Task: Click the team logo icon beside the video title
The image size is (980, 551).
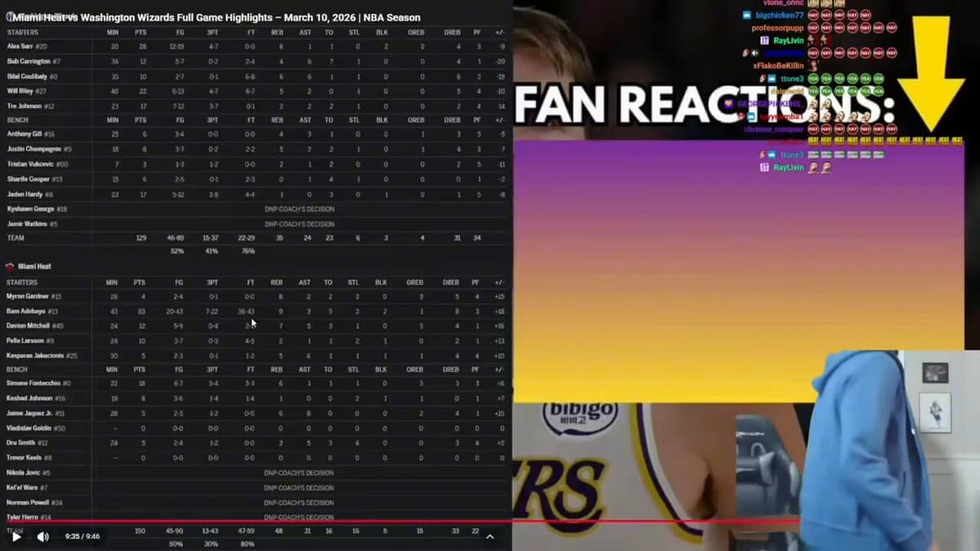Action: tap(8, 16)
